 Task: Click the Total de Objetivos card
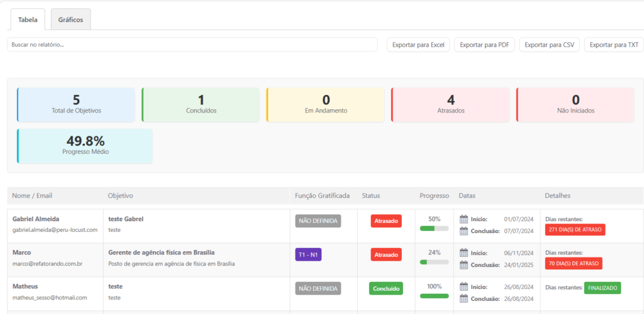tap(76, 104)
